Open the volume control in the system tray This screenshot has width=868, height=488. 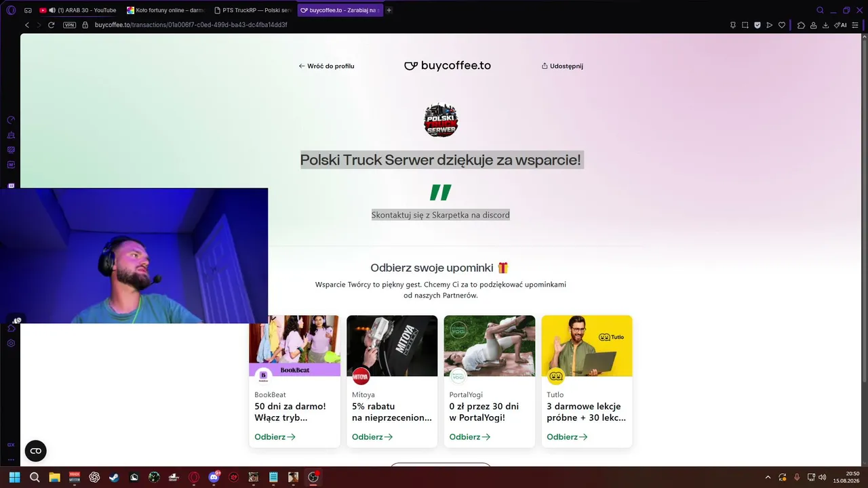pos(822,477)
